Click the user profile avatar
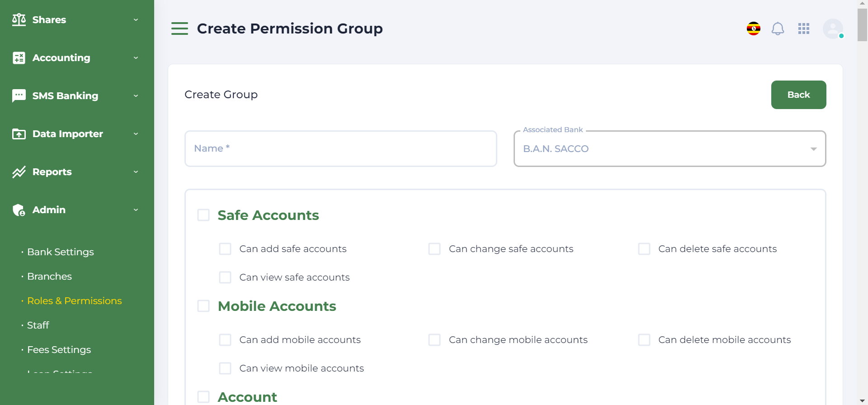Image resolution: width=868 pixels, height=405 pixels. click(x=833, y=29)
